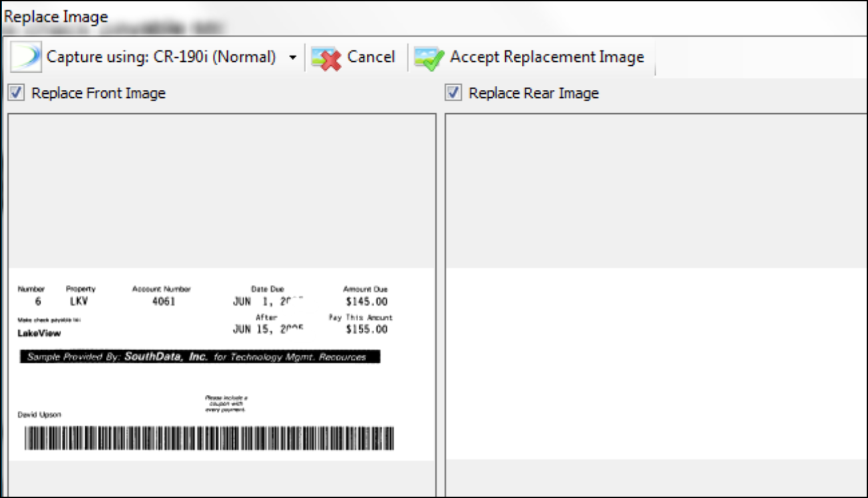Click the David Upson name on coupon

[39, 415]
